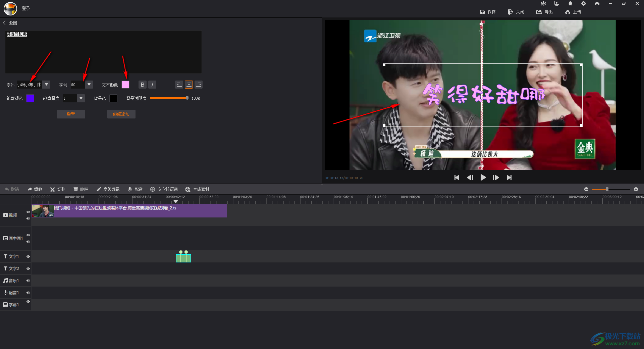Align text to the right

click(199, 85)
